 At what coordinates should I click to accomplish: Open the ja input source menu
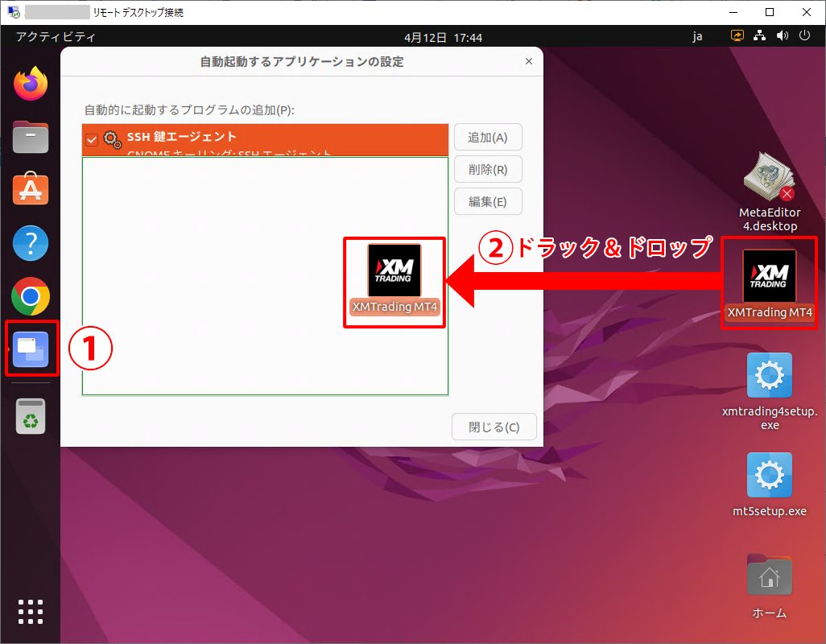697,37
